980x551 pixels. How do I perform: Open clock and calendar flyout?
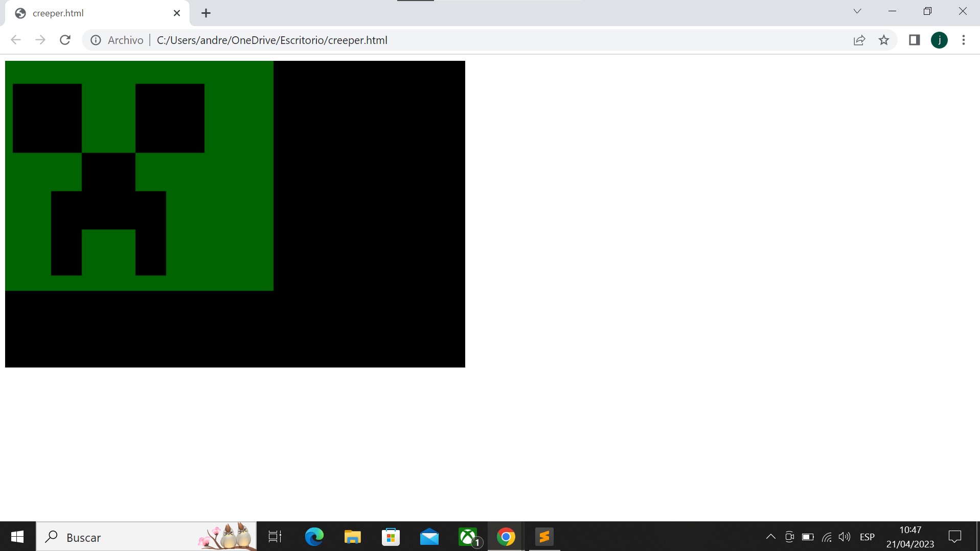click(x=910, y=537)
